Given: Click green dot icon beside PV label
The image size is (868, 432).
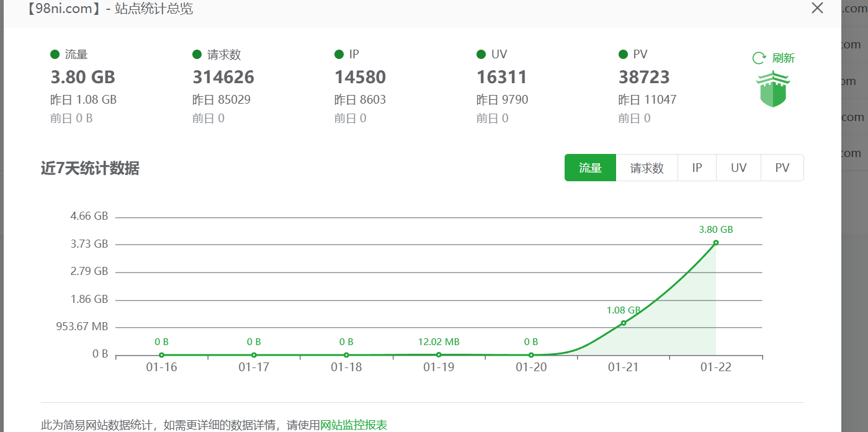Looking at the screenshot, I should (x=622, y=54).
